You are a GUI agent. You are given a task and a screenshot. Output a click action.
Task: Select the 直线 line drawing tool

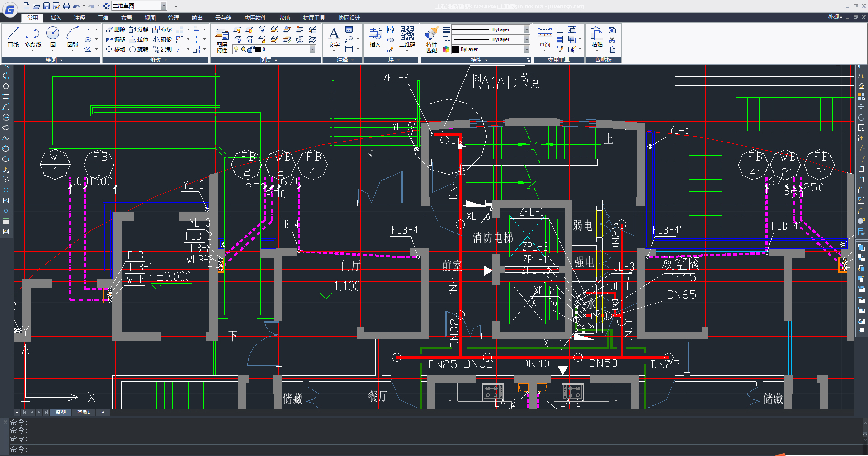click(13, 37)
